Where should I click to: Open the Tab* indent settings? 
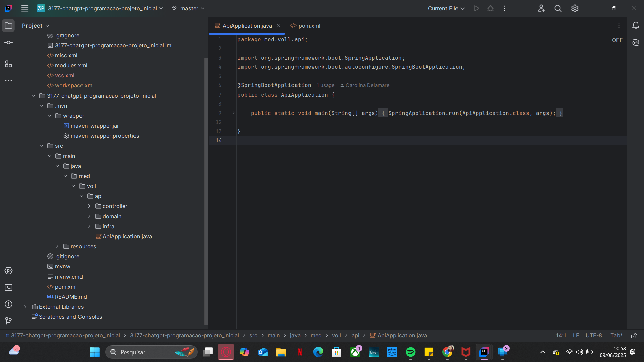click(x=616, y=336)
